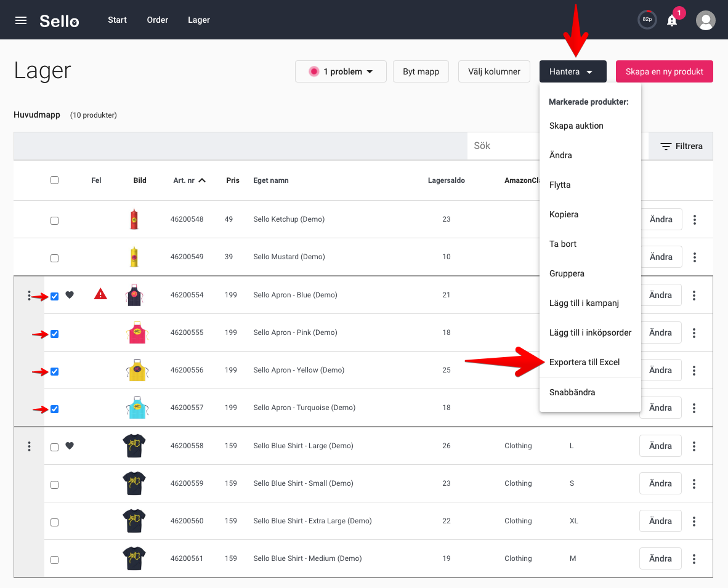Uncheck the Sello Apron - Pink checkbox

pyautogui.click(x=55, y=334)
